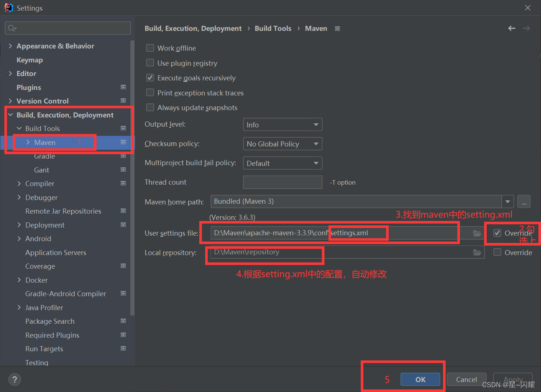Click the settings tree vertical scrollbar
This screenshot has height=392, width=541.
[x=132, y=178]
